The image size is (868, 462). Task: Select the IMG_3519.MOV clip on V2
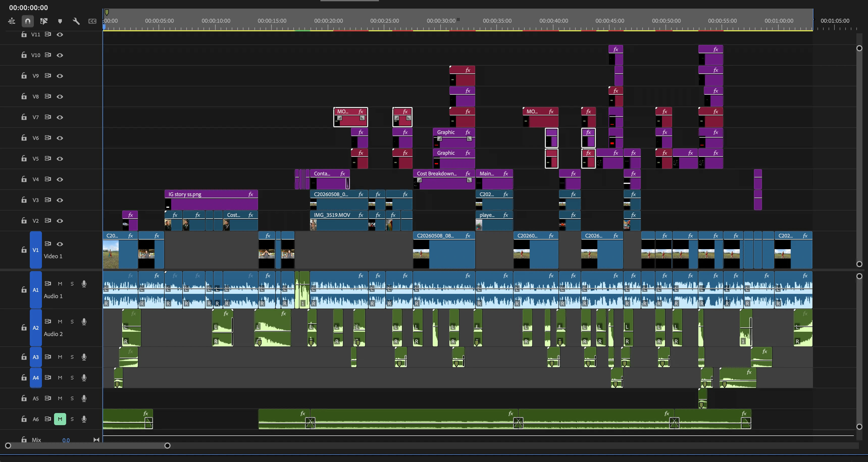(x=339, y=220)
